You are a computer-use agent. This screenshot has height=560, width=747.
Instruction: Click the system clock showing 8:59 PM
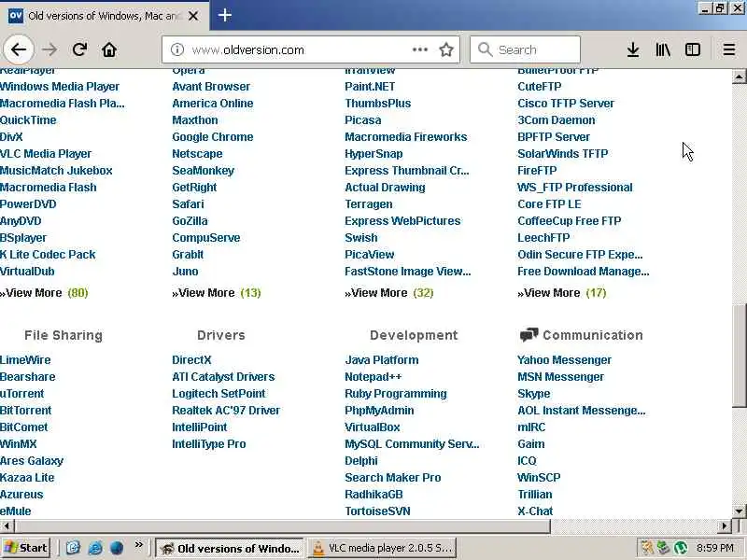tap(714, 548)
